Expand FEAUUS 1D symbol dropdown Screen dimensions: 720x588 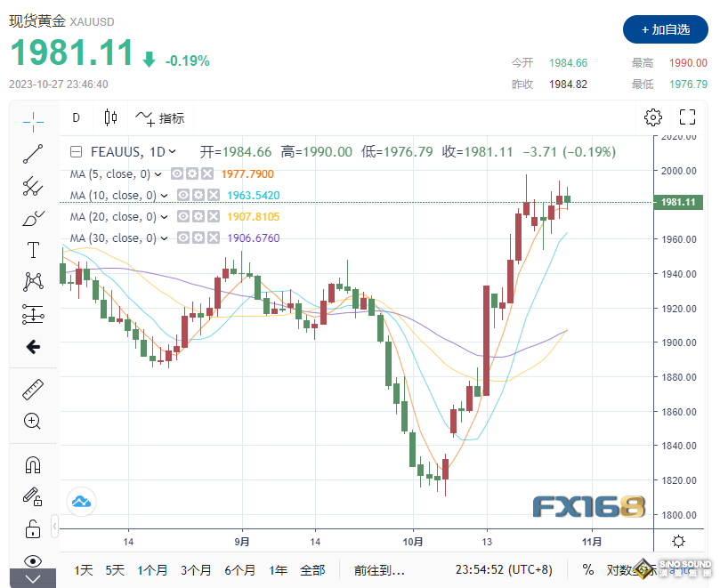(x=172, y=152)
